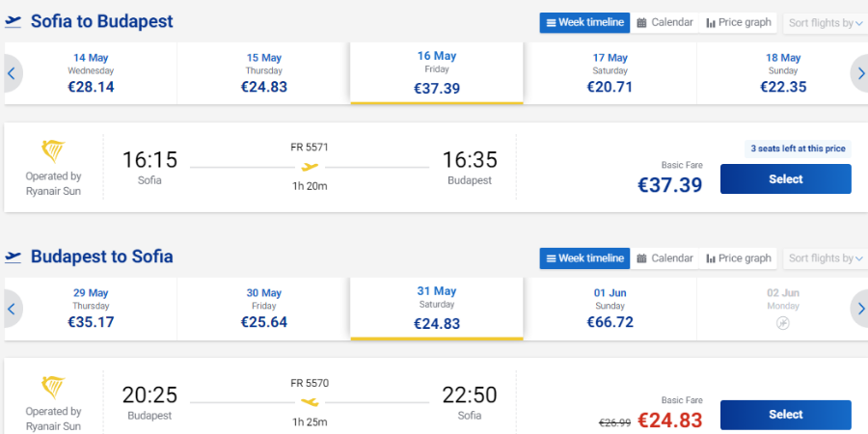Click the plane icon beside Sofia to Budapest
Viewport: 868px width, 434px height.
pyautogui.click(x=13, y=22)
